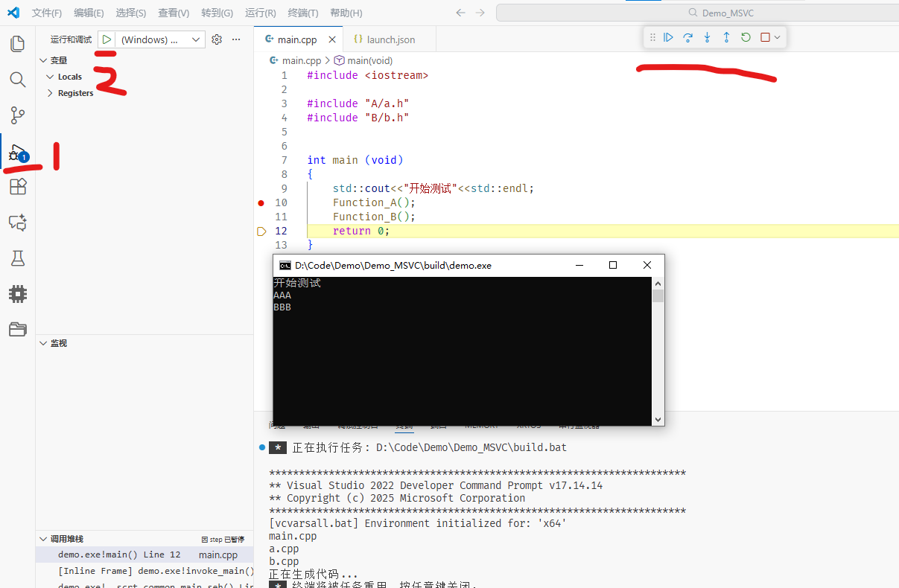Open the (Windows) launch configuration dropdown
This screenshot has height=588, width=899.
(160, 39)
